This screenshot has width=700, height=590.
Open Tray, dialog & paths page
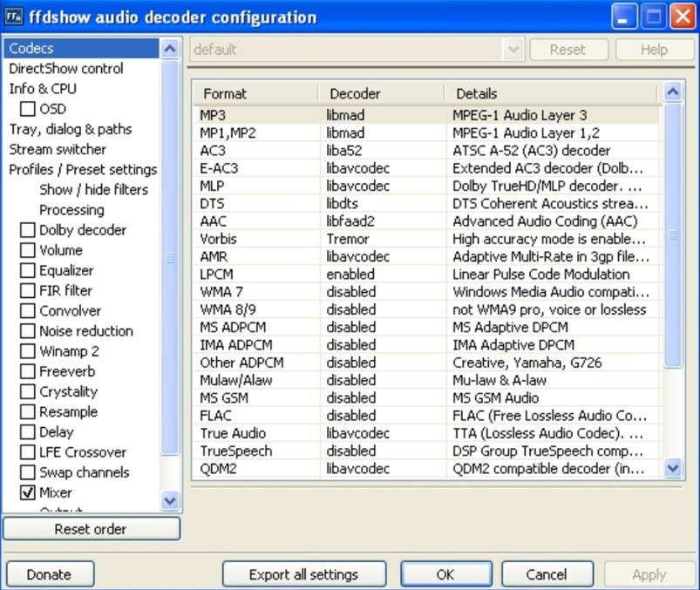pyautogui.click(x=71, y=129)
